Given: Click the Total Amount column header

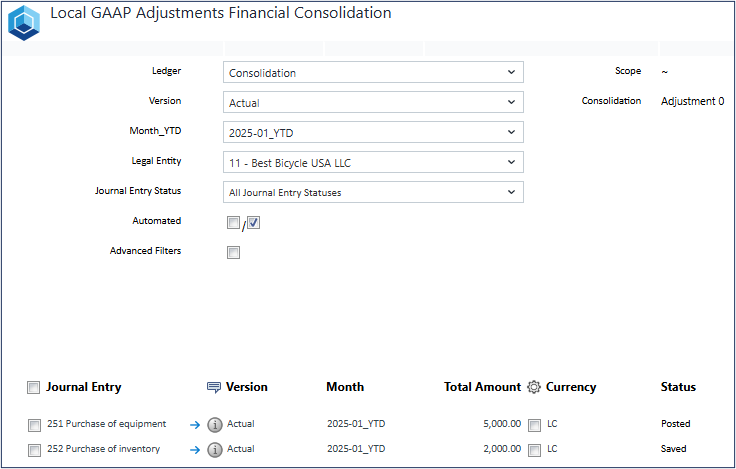Looking at the screenshot, I should pyautogui.click(x=482, y=387).
